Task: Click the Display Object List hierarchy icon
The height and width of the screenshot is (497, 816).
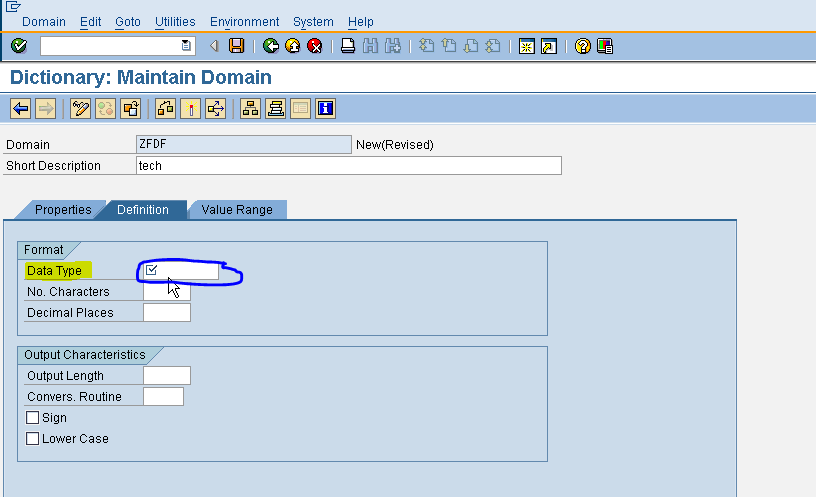Action: 250,109
